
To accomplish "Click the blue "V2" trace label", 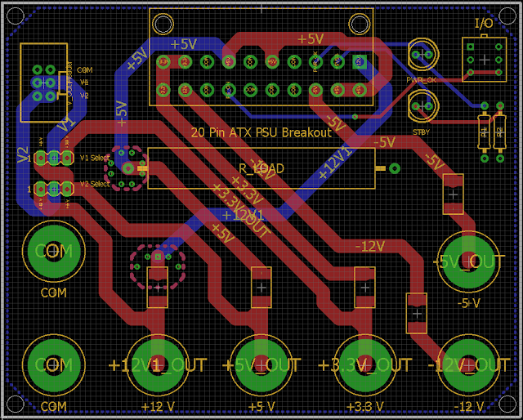I will click(23, 155).
